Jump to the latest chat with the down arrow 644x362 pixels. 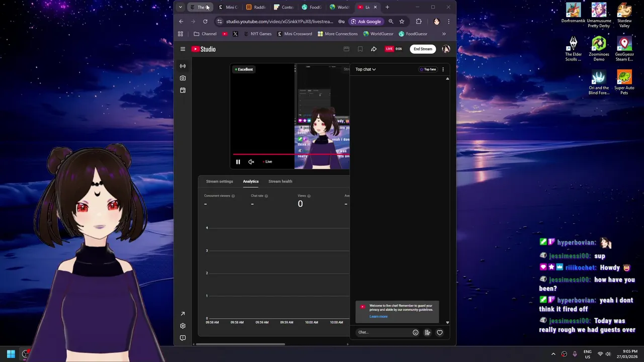[447, 322]
